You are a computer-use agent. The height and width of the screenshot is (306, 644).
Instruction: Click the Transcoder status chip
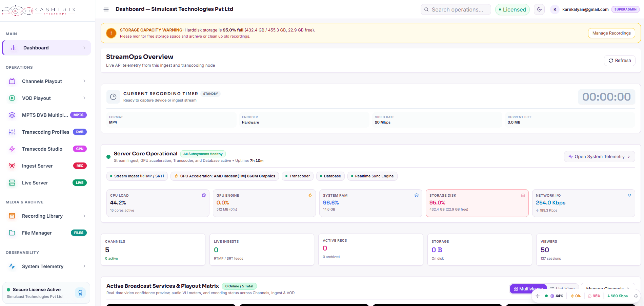298,176
